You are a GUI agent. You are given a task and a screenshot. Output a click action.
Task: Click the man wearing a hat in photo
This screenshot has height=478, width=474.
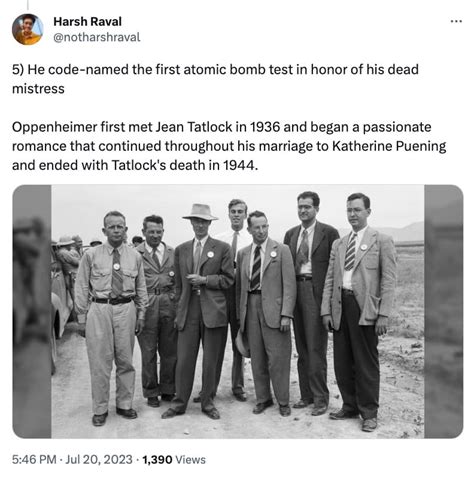(x=201, y=310)
